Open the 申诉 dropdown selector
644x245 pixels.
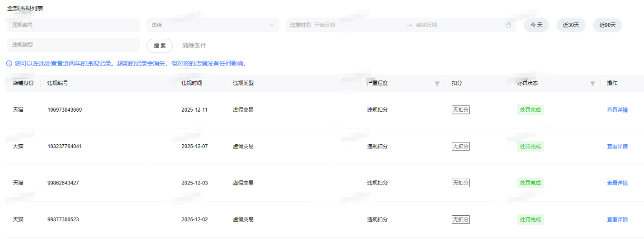point(208,25)
